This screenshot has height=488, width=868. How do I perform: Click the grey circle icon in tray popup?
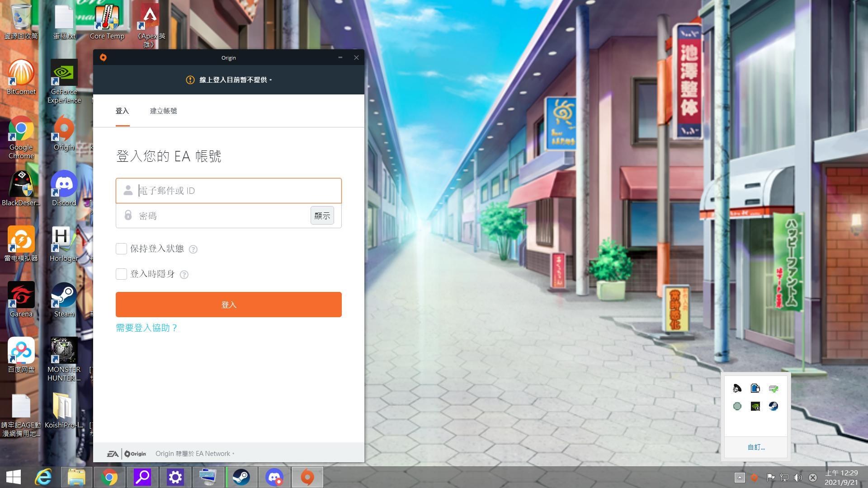click(737, 406)
